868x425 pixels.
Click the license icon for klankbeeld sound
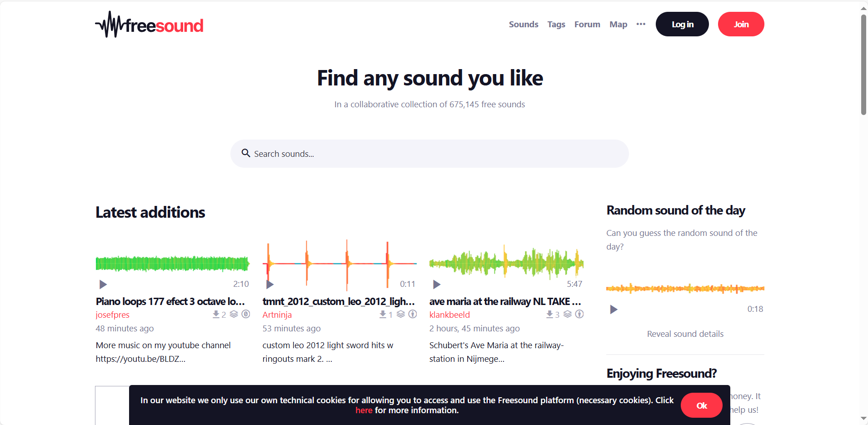coord(579,314)
